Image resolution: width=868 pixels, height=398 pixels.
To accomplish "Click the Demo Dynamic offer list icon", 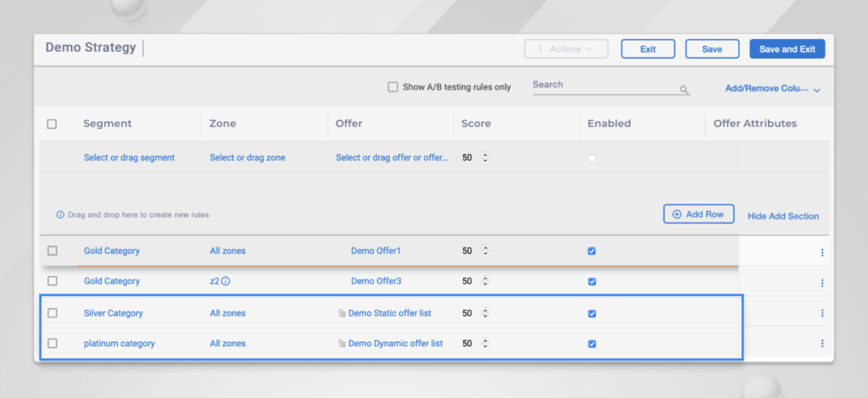I will coord(342,344).
